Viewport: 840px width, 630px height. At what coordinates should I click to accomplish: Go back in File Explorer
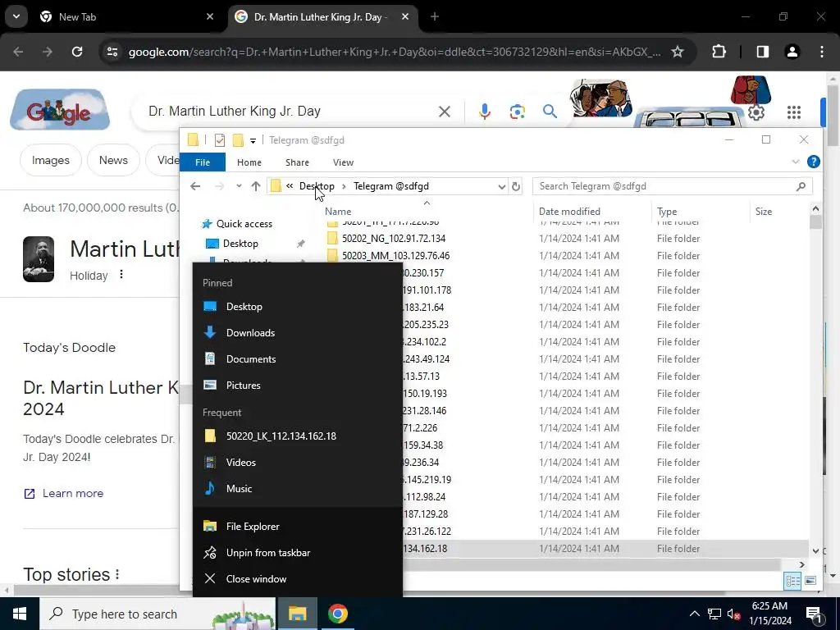point(195,186)
